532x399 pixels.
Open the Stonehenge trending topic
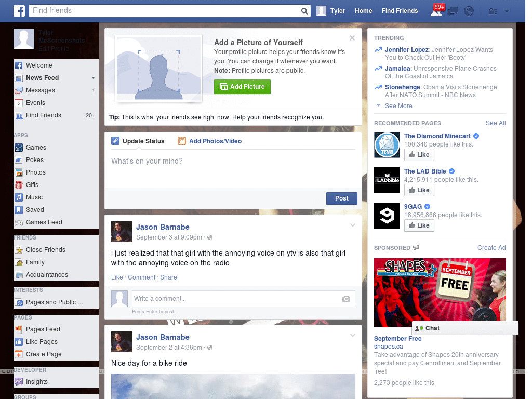(x=403, y=87)
